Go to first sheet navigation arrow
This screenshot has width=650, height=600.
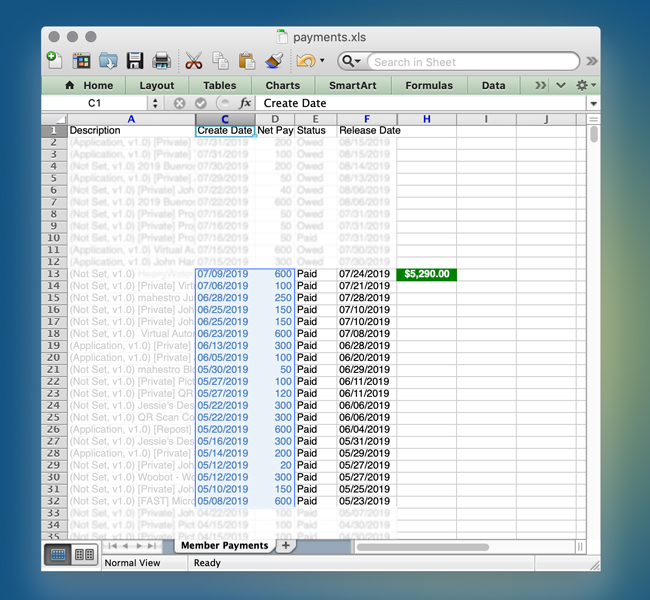112,546
